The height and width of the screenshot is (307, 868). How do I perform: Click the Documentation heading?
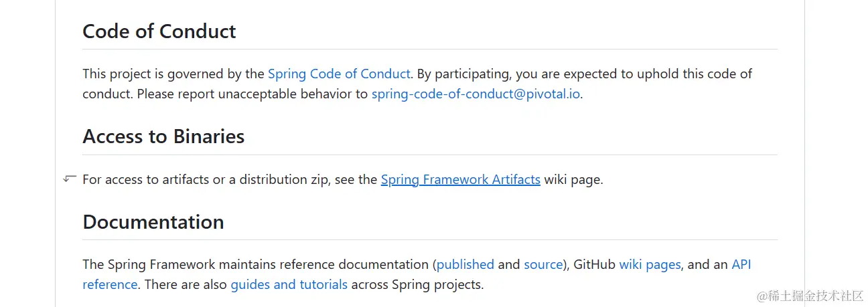coord(153,221)
